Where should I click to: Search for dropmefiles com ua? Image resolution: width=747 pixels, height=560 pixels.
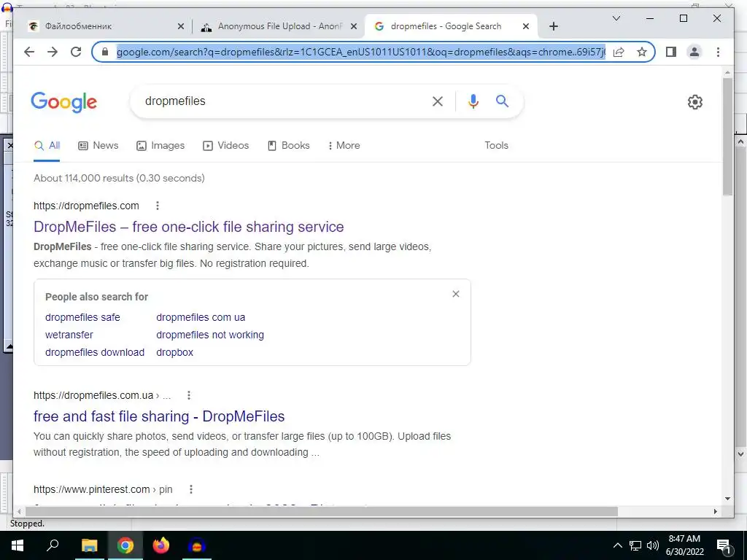tap(201, 318)
